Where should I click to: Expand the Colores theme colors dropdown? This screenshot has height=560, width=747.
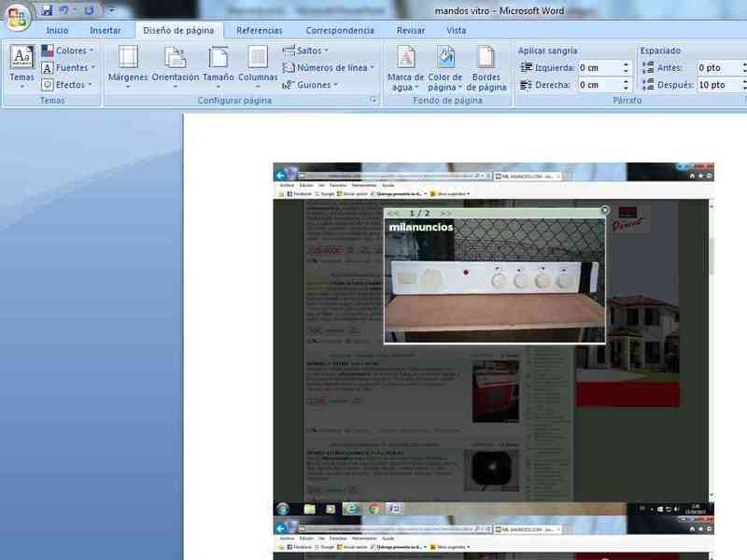point(68,50)
